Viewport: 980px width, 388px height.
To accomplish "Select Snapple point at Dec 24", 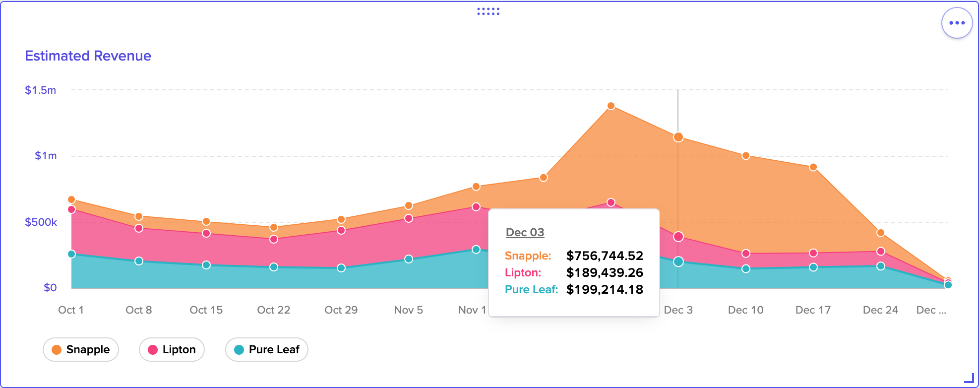I will (x=881, y=233).
